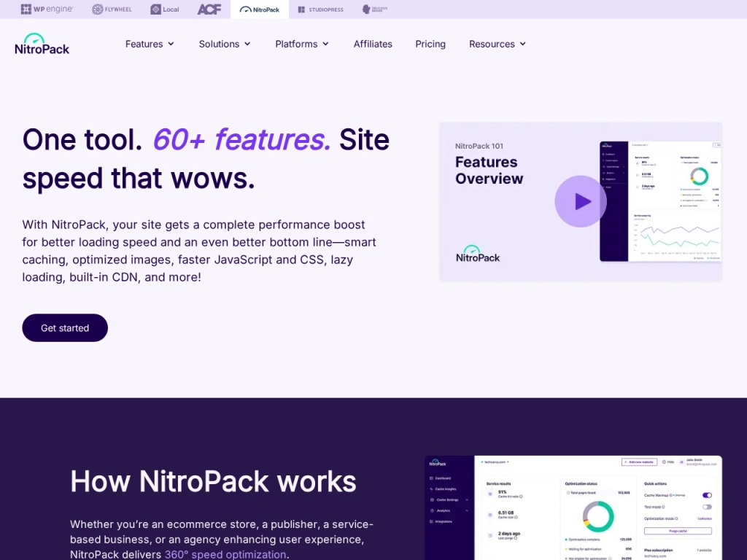Click the "2 days ago" last purge value
747x560 pixels.
[508, 533]
